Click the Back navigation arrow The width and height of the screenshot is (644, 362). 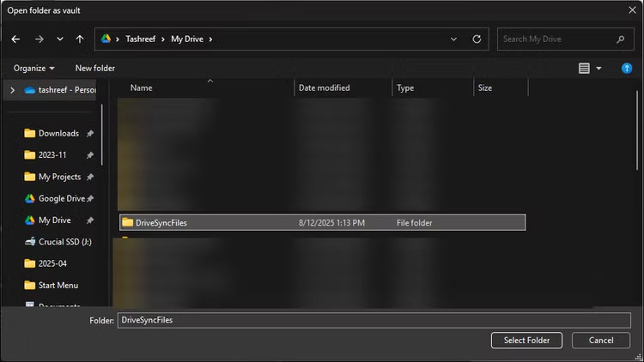[15, 39]
